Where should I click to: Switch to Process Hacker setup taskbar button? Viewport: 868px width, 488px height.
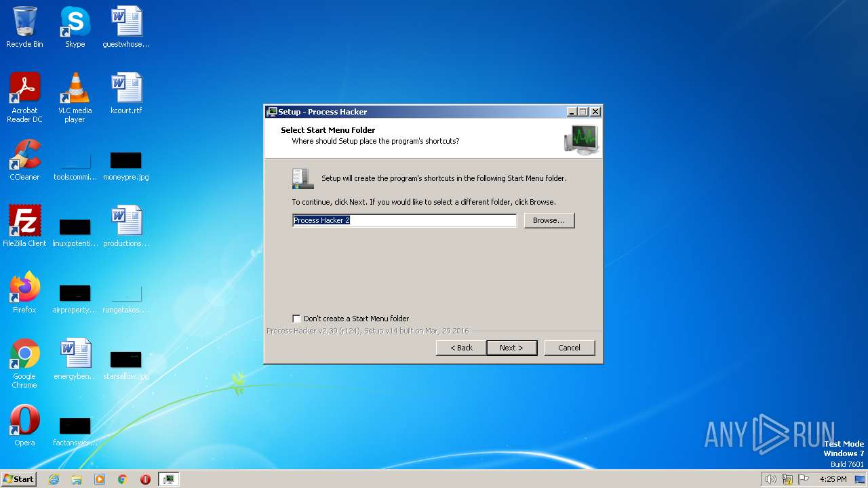pos(168,479)
